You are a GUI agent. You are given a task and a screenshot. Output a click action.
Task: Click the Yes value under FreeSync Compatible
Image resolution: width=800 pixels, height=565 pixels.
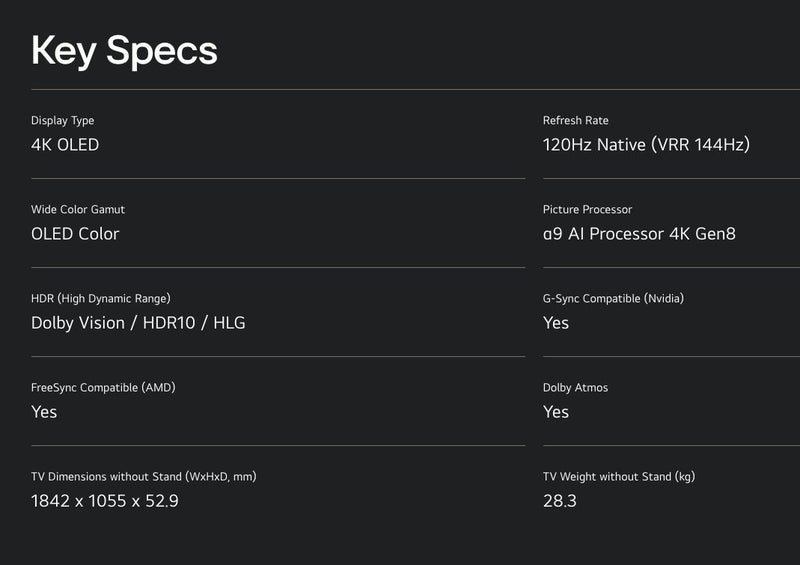click(44, 412)
